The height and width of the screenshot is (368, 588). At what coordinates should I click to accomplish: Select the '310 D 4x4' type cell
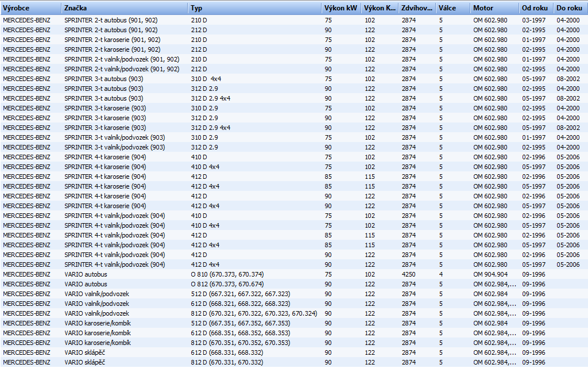coord(206,79)
